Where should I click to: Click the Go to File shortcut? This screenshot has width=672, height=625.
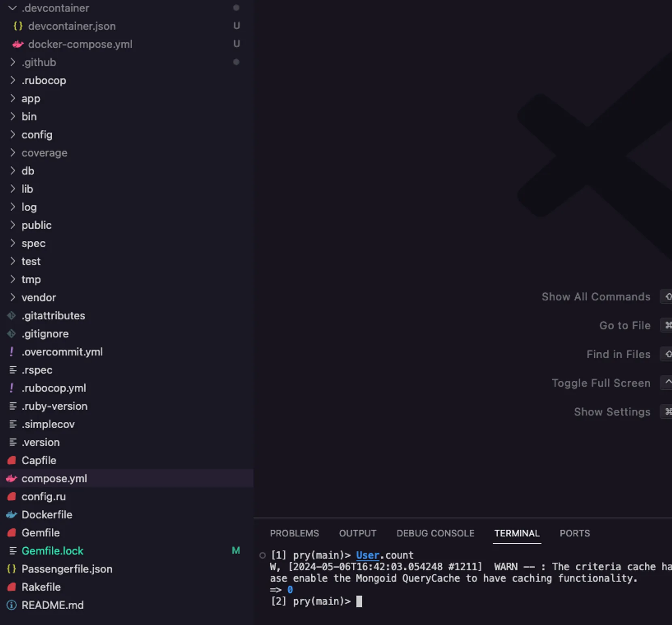tap(625, 325)
